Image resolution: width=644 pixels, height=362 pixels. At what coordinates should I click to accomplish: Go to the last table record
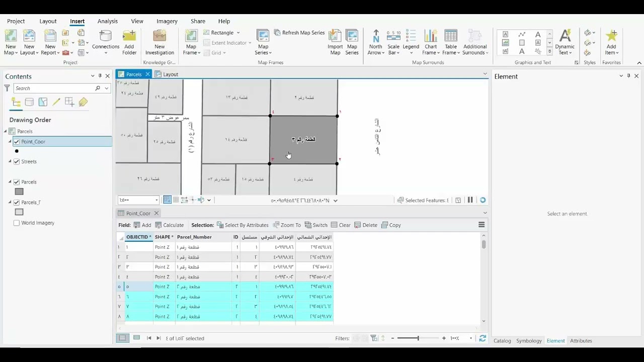158,338
